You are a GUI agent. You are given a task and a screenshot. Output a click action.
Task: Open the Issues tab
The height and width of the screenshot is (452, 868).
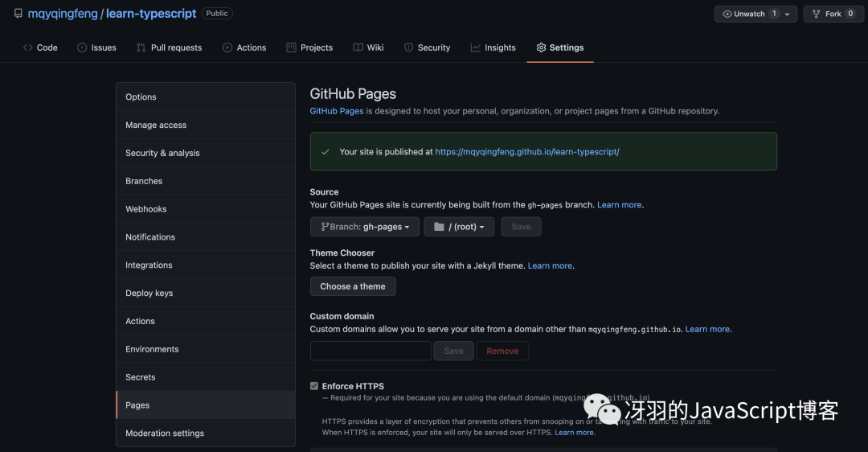tap(97, 47)
